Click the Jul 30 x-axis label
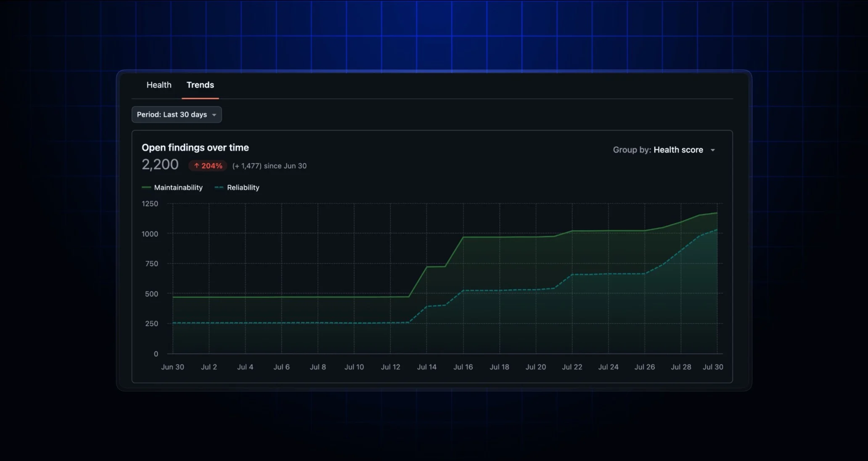The width and height of the screenshot is (868, 461). (x=713, y=367)
